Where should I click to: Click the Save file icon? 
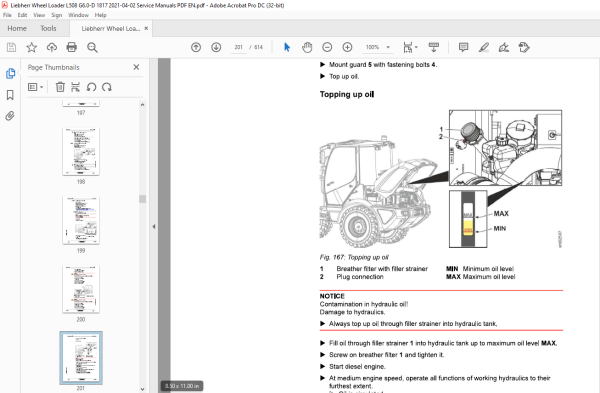click(x=11, y=47)
